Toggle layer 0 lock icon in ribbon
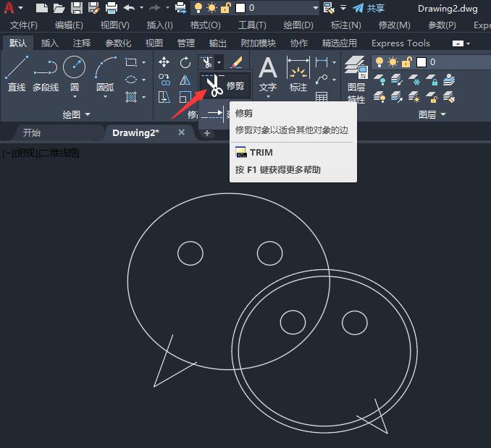491x448 pixels. point(406,62)
